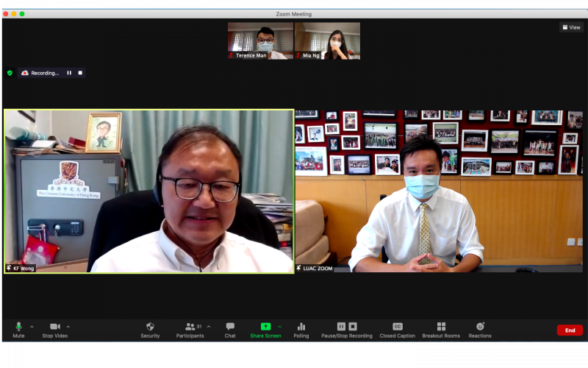Select Mia Ng video thumbnail

[327, 40]
